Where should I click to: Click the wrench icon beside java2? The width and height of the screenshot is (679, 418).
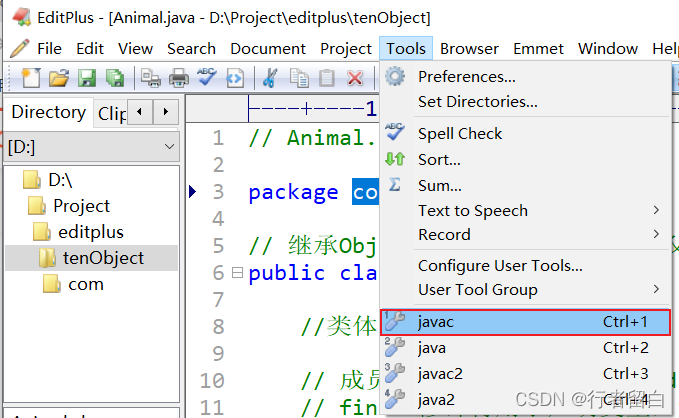tap(394, 399)
